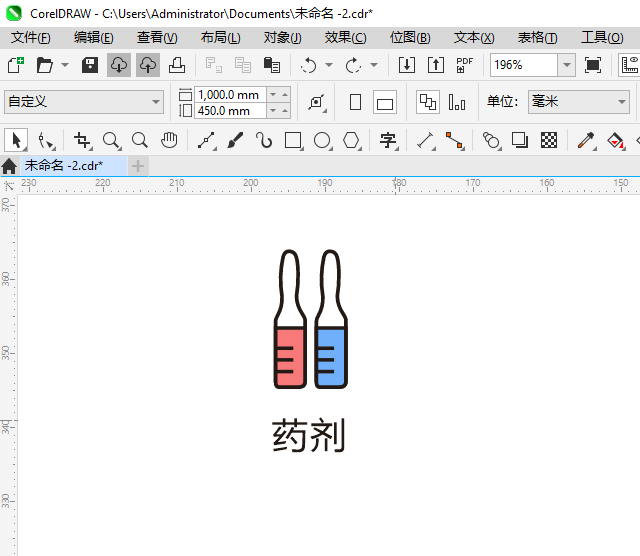Select the Crop tool
This screenshot has width=640, height=556.
82,141
